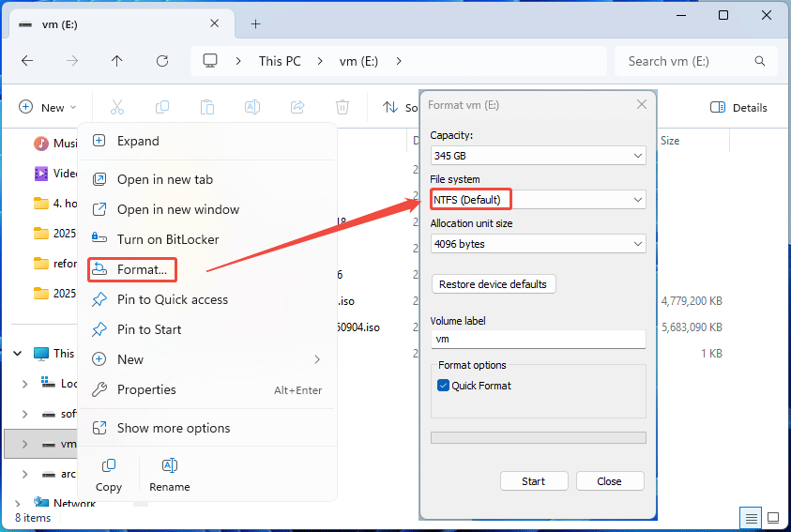Open the New dropdown in the toolbar
Image resolution: width=791 pixels, height=532 pixels.
48,107
